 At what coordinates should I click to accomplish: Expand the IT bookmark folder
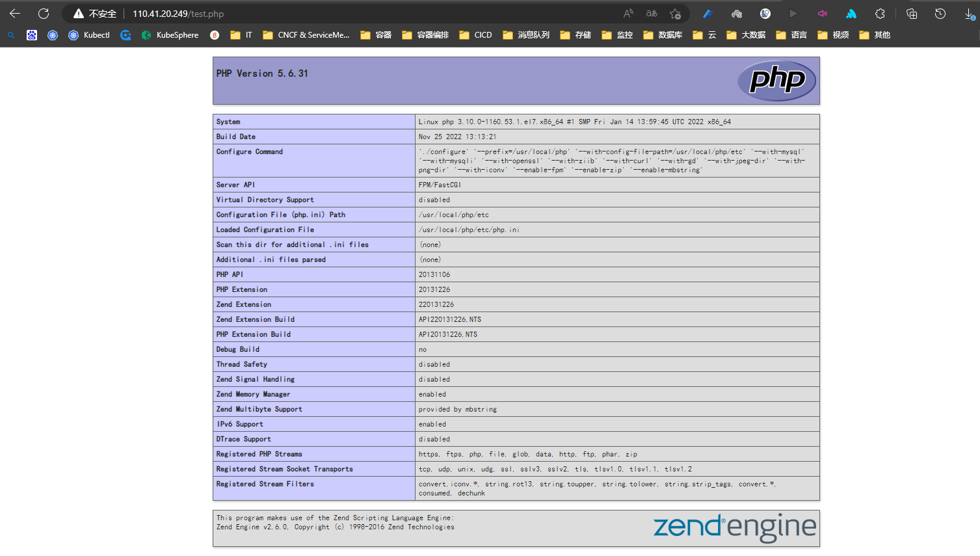point(241,35)
